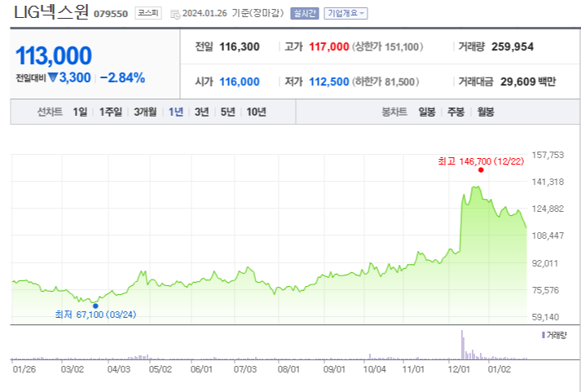Click the 108,447 y-axis label
Image resolution: width=581 pixels, height=392 pixels.
548,236
